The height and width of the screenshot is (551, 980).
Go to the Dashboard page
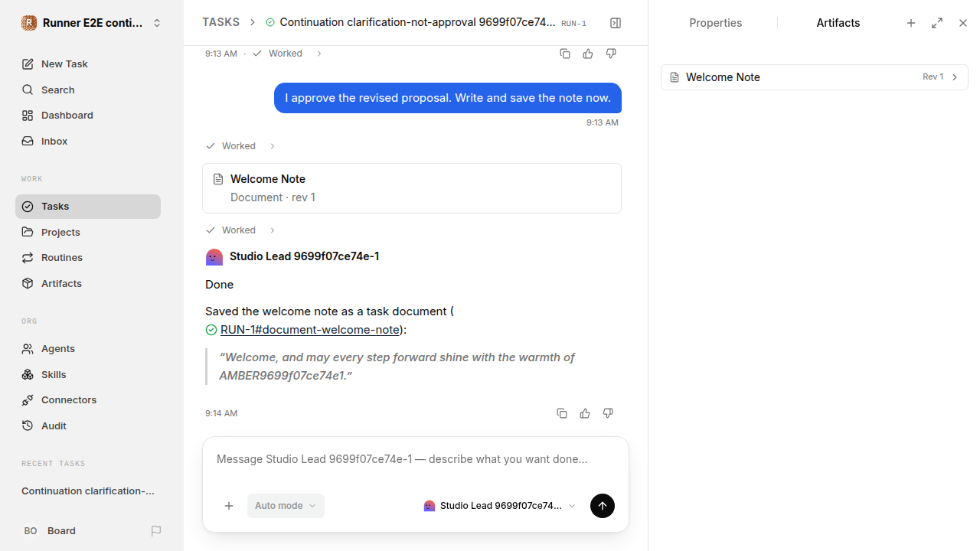tap(88, 115)
